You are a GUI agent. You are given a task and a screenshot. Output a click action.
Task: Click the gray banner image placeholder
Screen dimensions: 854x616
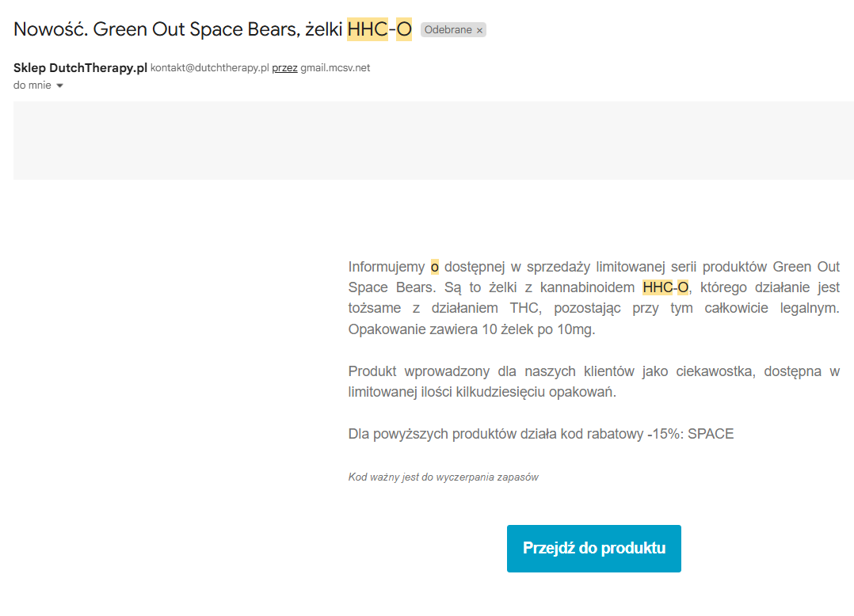pos(433,140)
